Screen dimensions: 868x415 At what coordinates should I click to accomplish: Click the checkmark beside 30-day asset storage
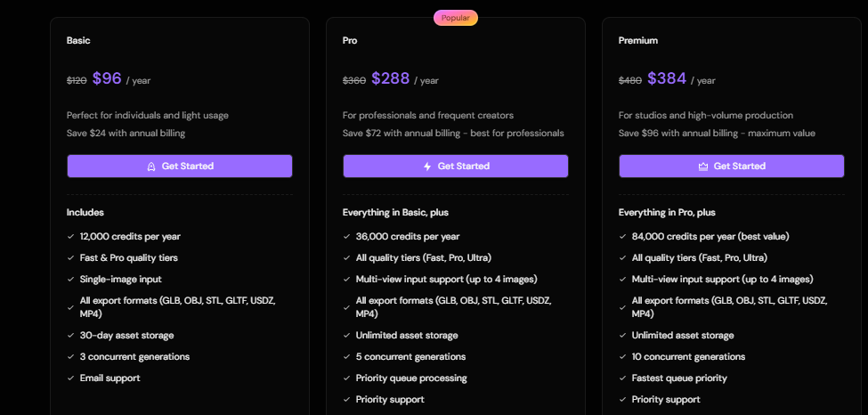click(x=70, y=336)
